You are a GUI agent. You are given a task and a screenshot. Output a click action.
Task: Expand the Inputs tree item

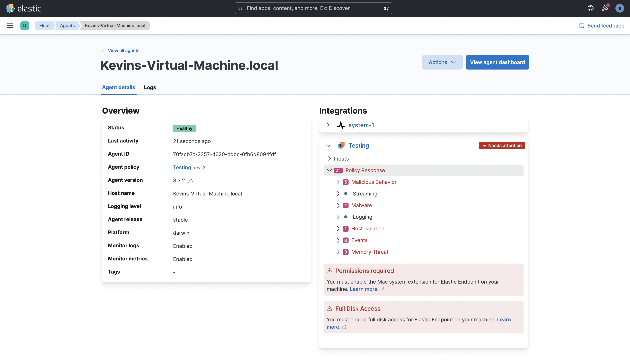330,159
